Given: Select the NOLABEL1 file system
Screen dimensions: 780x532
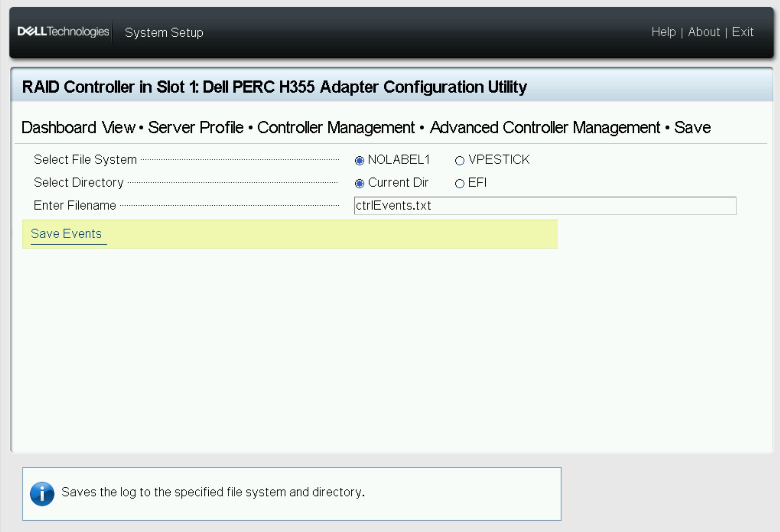Looking at the screenshot, I should point(360,161).
